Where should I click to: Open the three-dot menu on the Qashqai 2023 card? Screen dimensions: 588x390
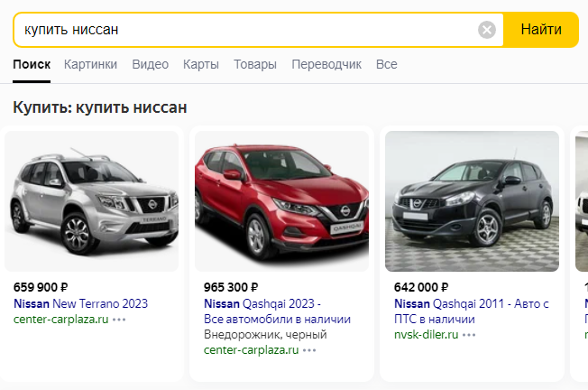click(309, 350)
